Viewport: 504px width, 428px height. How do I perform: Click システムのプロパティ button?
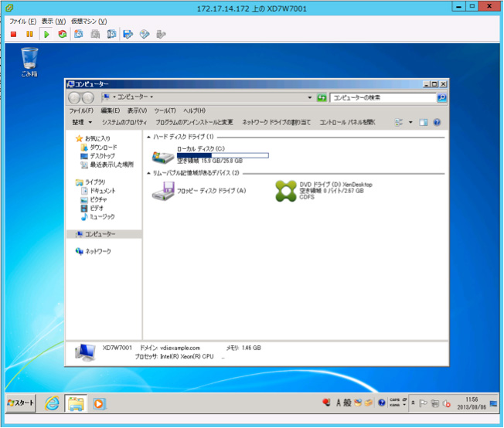tap(124, 122)
